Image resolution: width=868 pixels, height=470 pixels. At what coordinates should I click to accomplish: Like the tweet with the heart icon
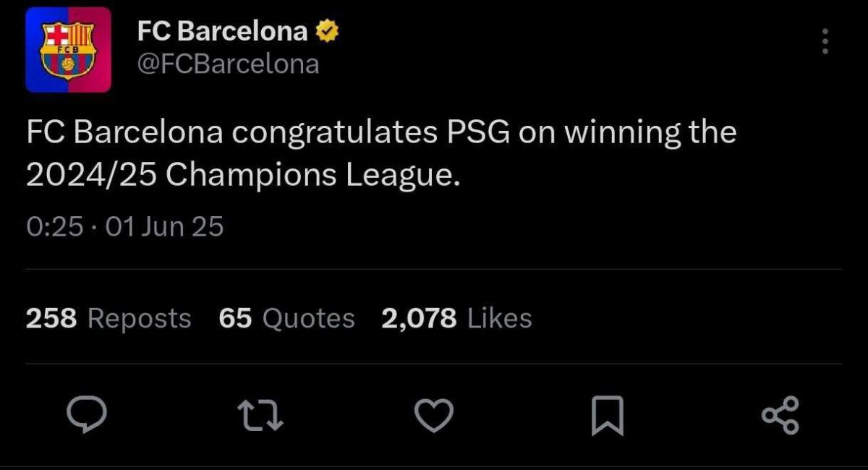coord(433,415)
